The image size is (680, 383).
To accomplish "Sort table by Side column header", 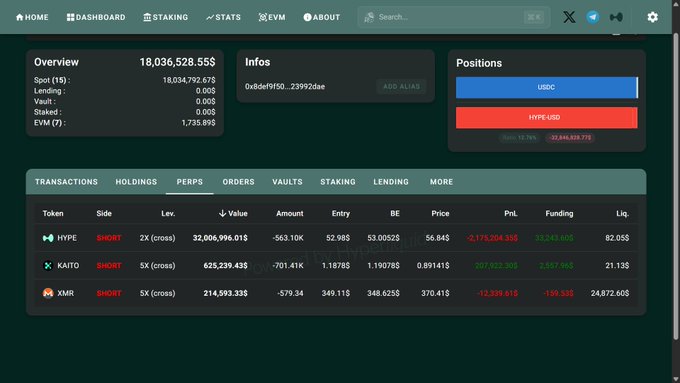I will tap(104, 213).
